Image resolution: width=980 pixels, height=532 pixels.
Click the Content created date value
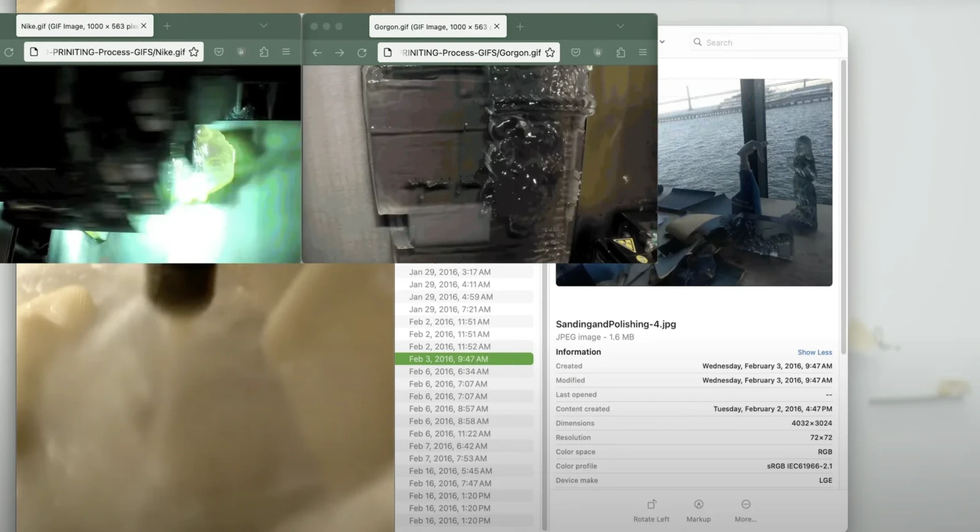point(772,409)
